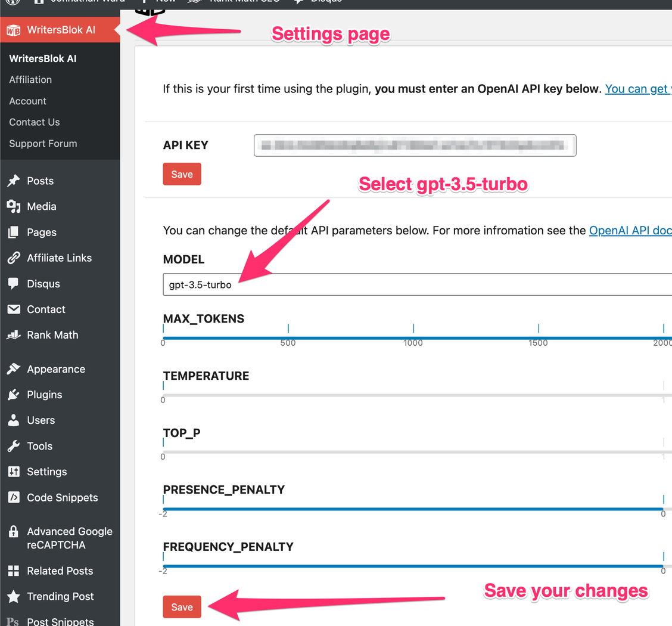Click the Code Snippets icon
This screenshot has height=626, width=672.
pyautogui.click(x=14, y=497)
